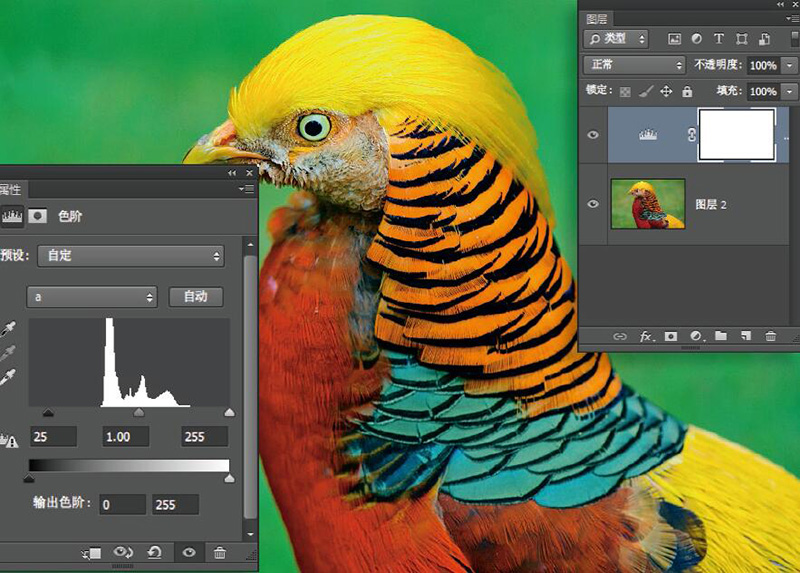800x573 pixels.
Task: Select the black point eyedropper
Action: (x=9, y=330)
